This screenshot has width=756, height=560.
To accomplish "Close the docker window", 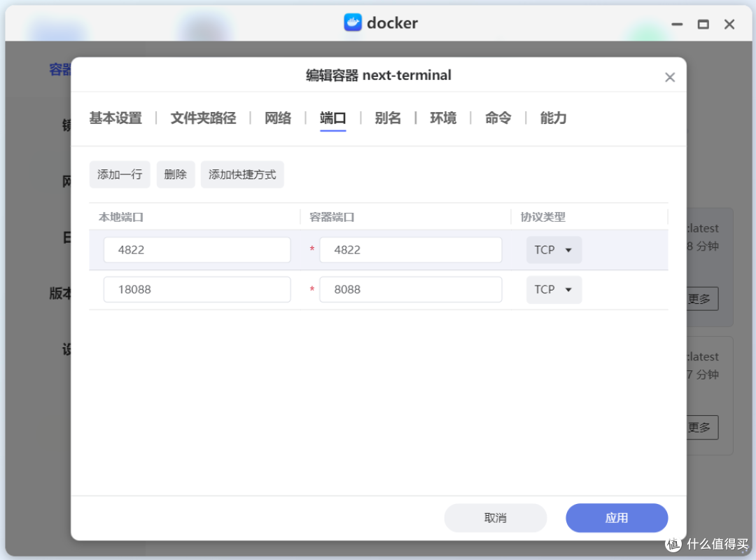I will [x=729, y=24].
